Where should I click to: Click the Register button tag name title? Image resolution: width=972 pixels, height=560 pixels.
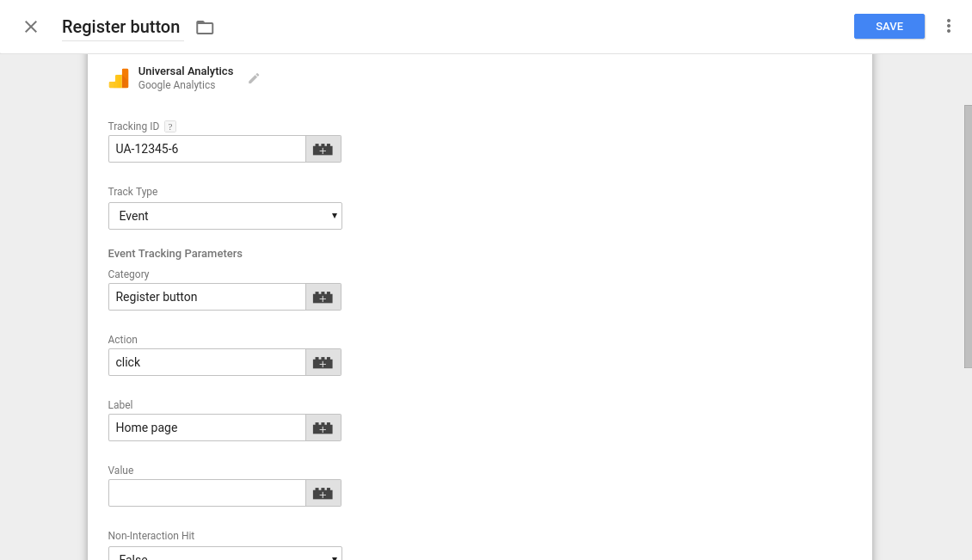[x=121, y=27]
